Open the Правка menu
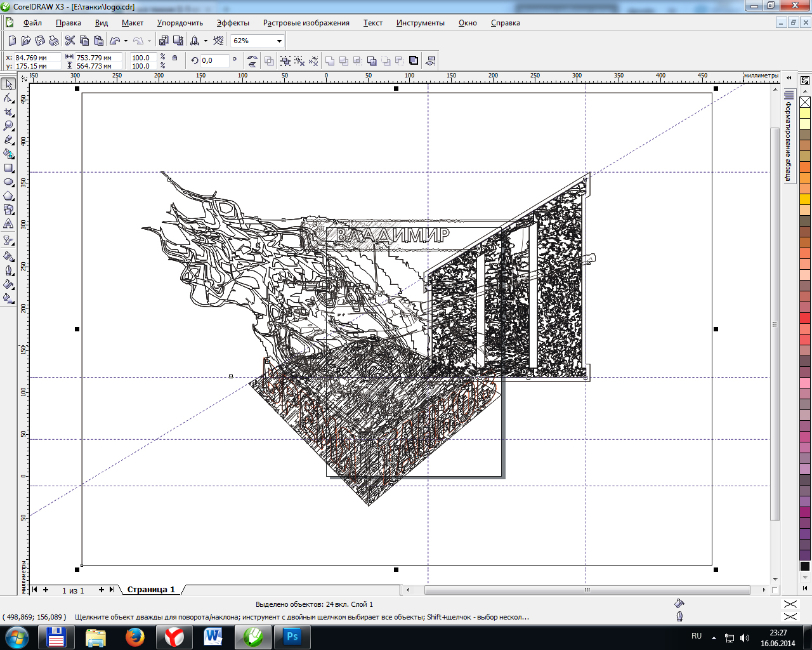The image size is (812, 650). coord(69,23)
